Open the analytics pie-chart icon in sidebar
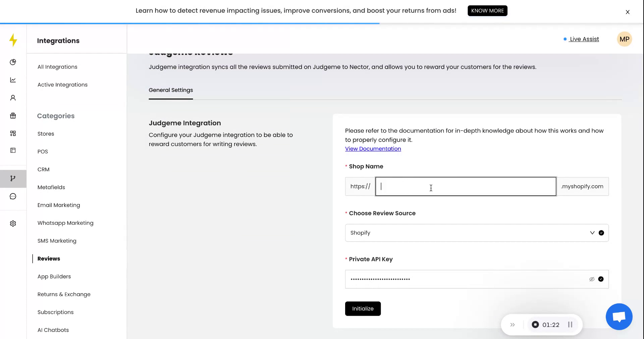This screenshot has height=339, width=644. 13,62
